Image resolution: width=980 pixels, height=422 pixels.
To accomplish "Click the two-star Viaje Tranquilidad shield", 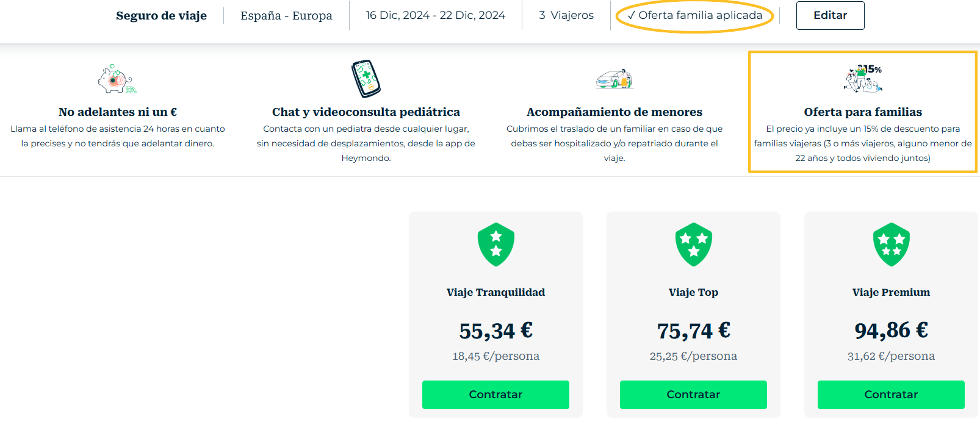I will click(x=495, y=245).
